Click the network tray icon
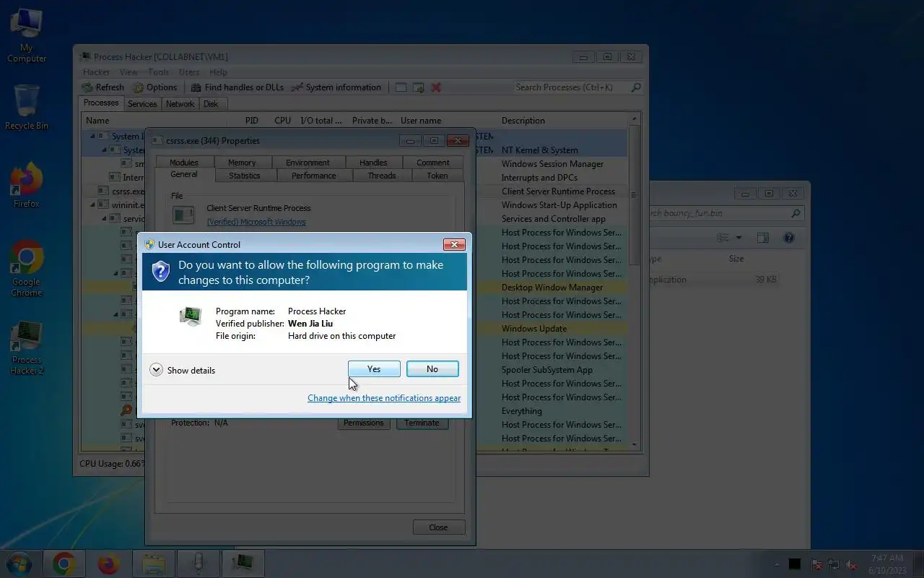The width and height of the screenshot is (924, 578). pyautogui.click(x=834, y=564)
